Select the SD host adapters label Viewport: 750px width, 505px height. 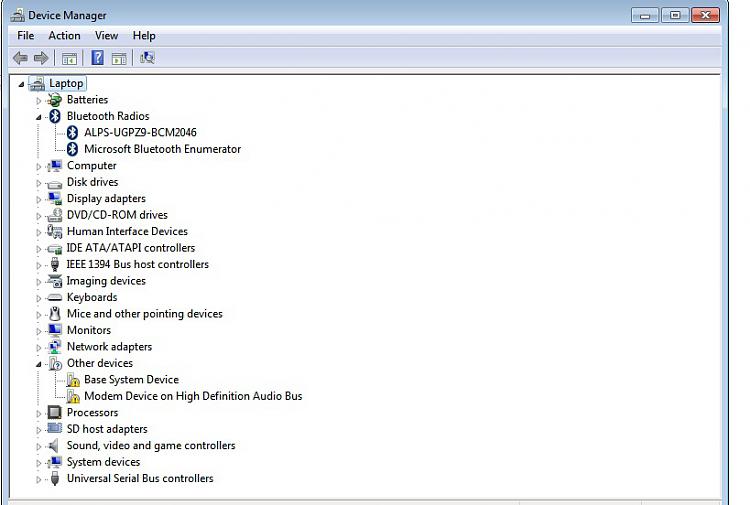pos(107,429)
